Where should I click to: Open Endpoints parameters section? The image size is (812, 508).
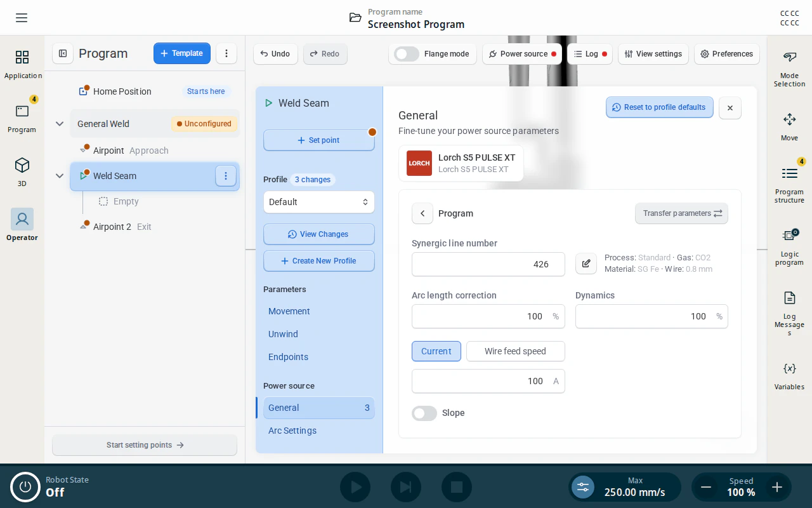coord(319,357)
